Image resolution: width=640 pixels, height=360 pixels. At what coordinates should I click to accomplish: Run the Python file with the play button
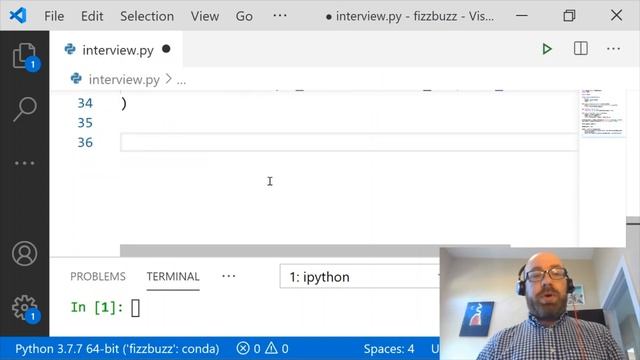click(547, 49)
